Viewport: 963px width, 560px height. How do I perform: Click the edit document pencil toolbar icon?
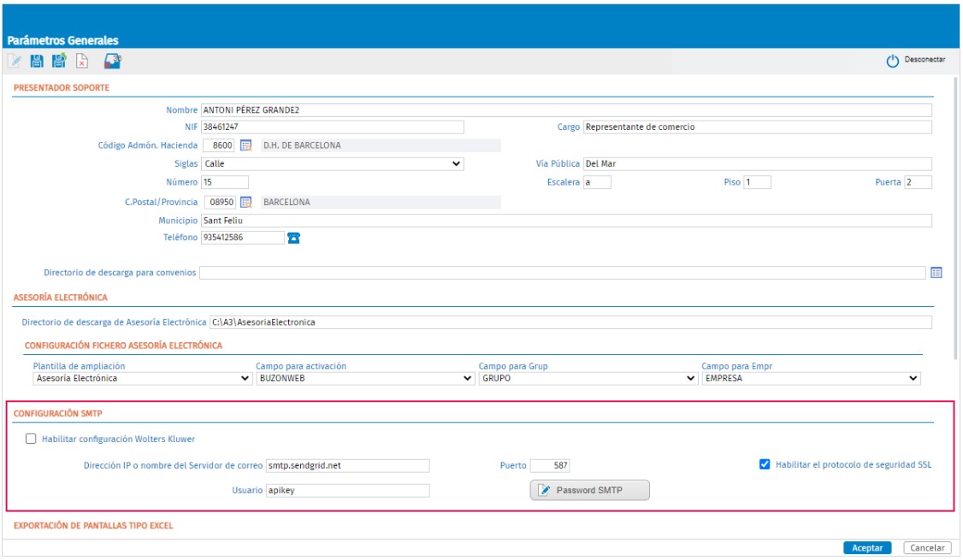coord(15,61)
